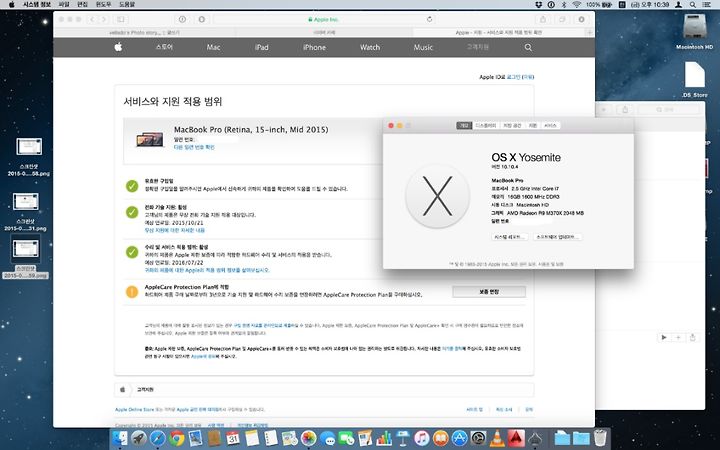This screenshot has width=720, height=450.
Task: Click Safari back arrow button
Action: pyautogui.click(x=92, y=19)
